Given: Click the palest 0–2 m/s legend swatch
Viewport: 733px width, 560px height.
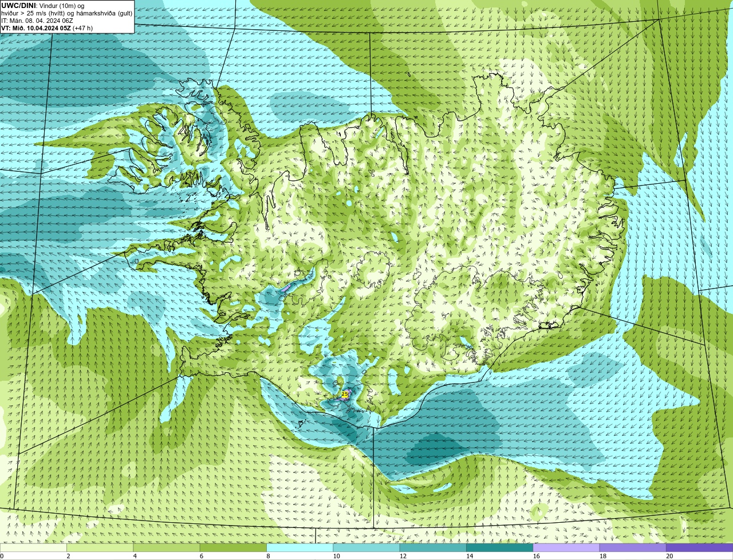Looking at the screenshot, I should [33, 547].
